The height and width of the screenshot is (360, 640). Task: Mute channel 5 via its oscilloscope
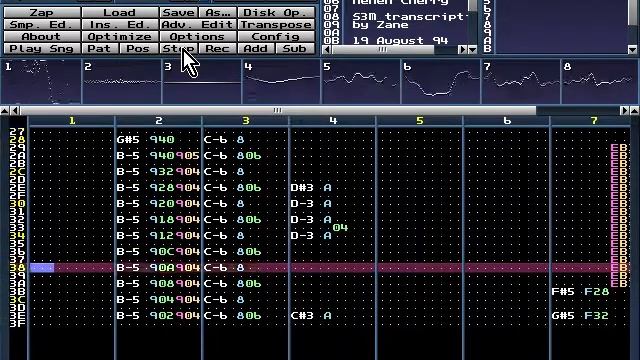[x=362, y=81]
